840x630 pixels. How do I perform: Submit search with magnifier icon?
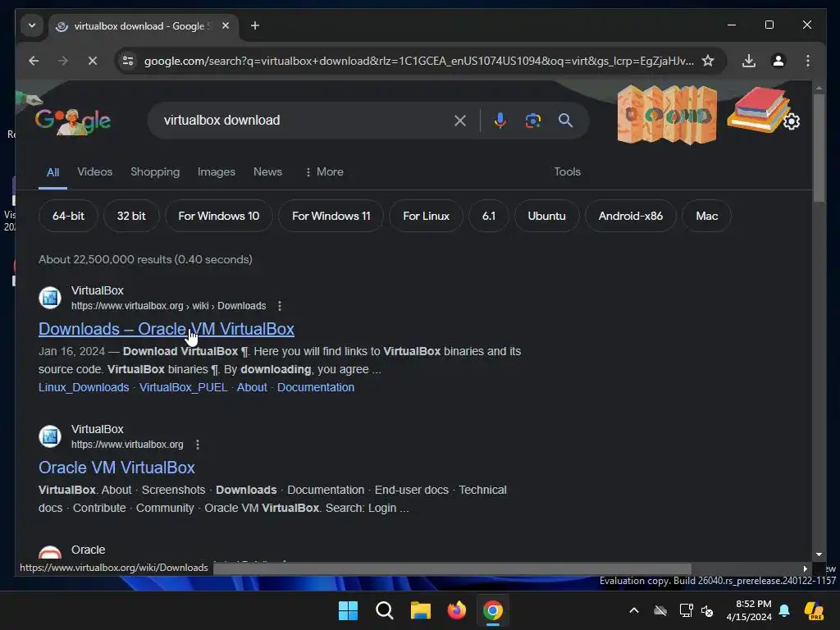pyautogui.click(x=566, y=121)
